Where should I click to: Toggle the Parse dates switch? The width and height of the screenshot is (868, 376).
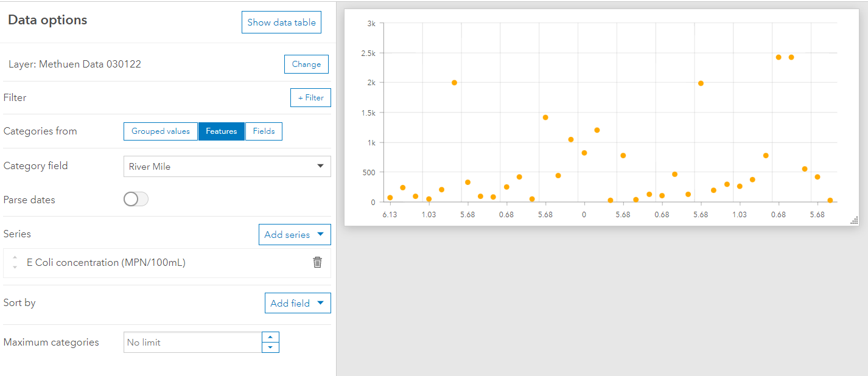[136, 200]
